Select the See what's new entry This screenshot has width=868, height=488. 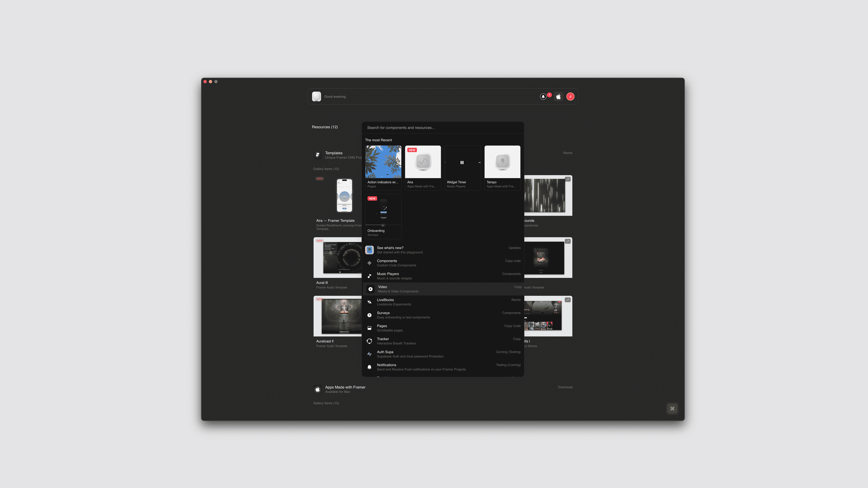point(442,250)
